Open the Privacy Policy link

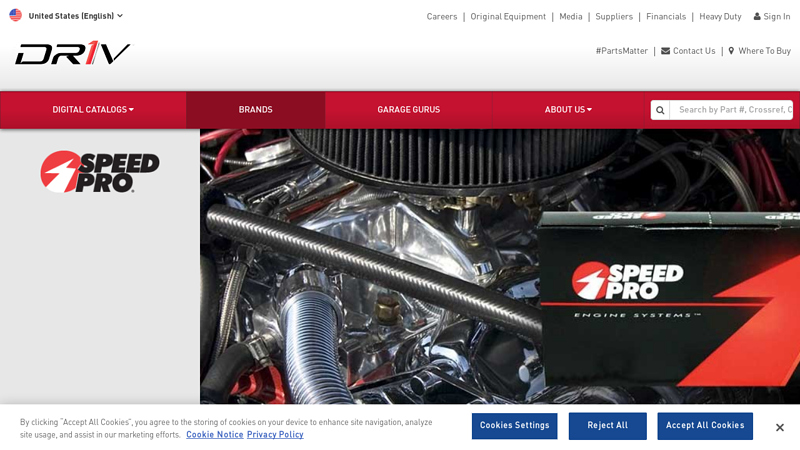(275, 435)
